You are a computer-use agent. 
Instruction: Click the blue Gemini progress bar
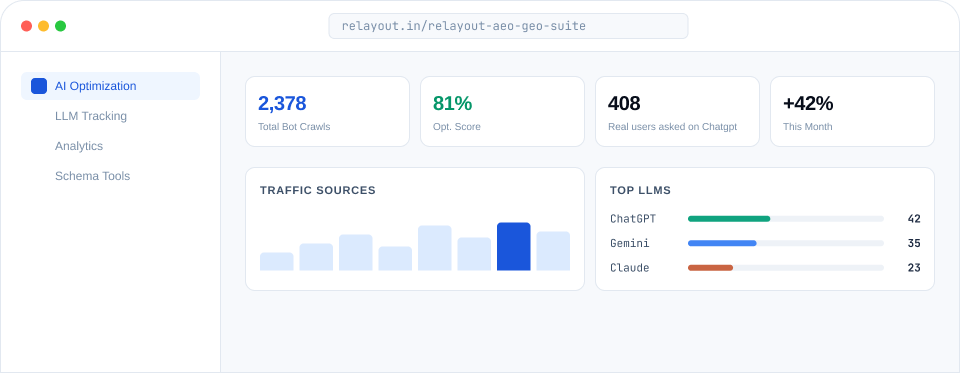click(x=722, y=243)
